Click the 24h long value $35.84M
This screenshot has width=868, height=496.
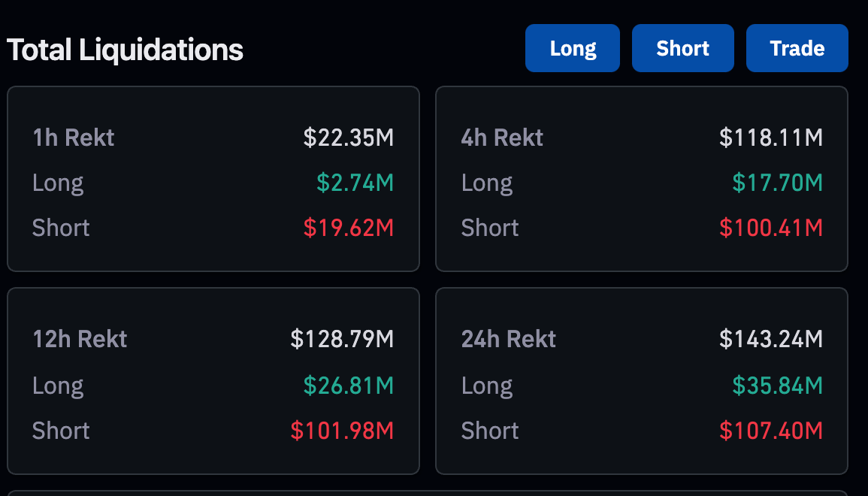pyautogui.click(x=778, y=386)
